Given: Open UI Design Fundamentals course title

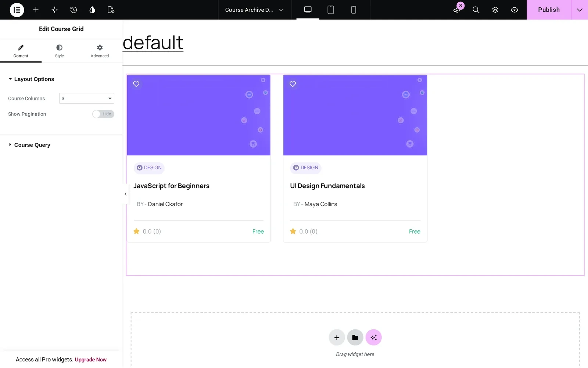Looking at the screenshot, I should click(x=327, y=186).
